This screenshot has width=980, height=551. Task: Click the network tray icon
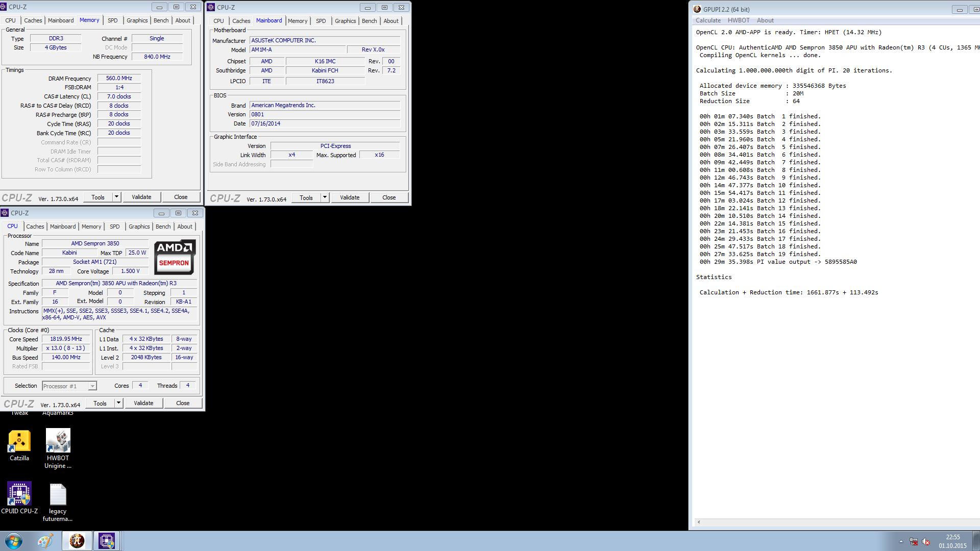point(914,542)
